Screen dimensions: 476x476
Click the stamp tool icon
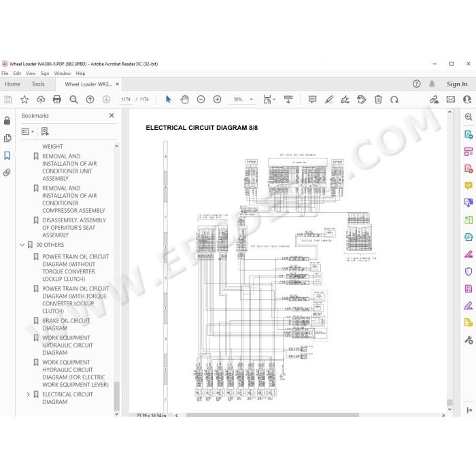362,99
